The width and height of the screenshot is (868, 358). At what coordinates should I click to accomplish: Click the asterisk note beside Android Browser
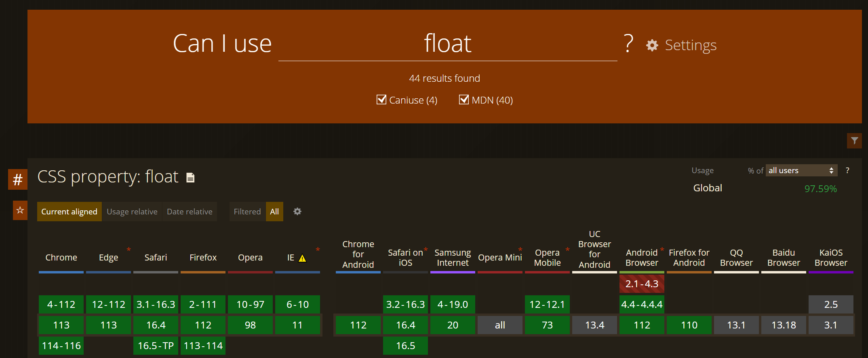pyautogui.click(x=662, y=250)
